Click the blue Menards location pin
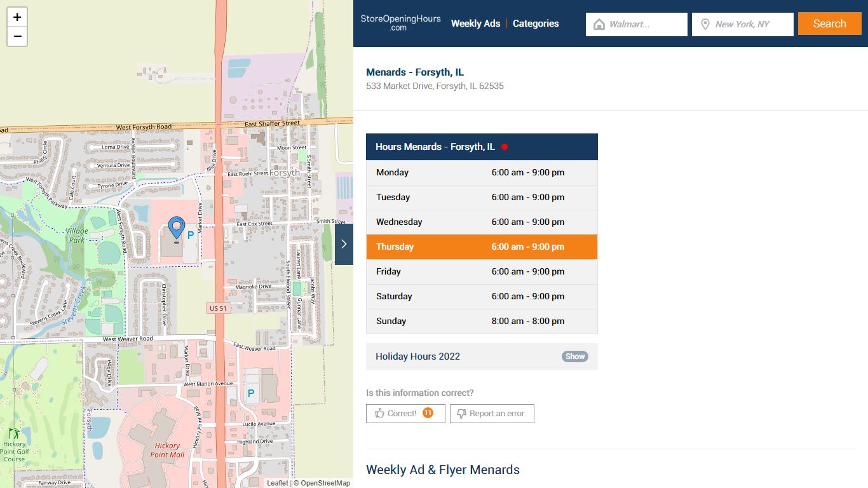Image resolution: width=868 pixels, height=488 pixels. (x=176, y=229)
